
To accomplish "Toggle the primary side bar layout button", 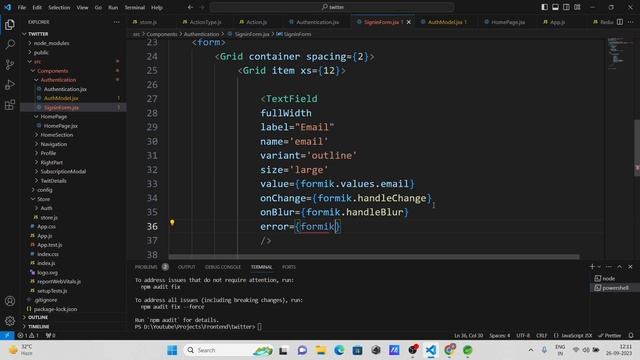I will point(544,7).
